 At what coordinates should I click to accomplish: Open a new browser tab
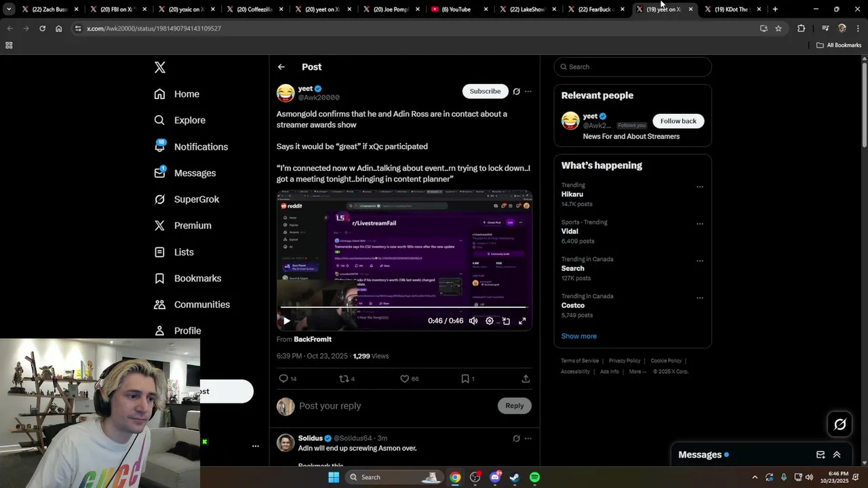click(775, 9)
